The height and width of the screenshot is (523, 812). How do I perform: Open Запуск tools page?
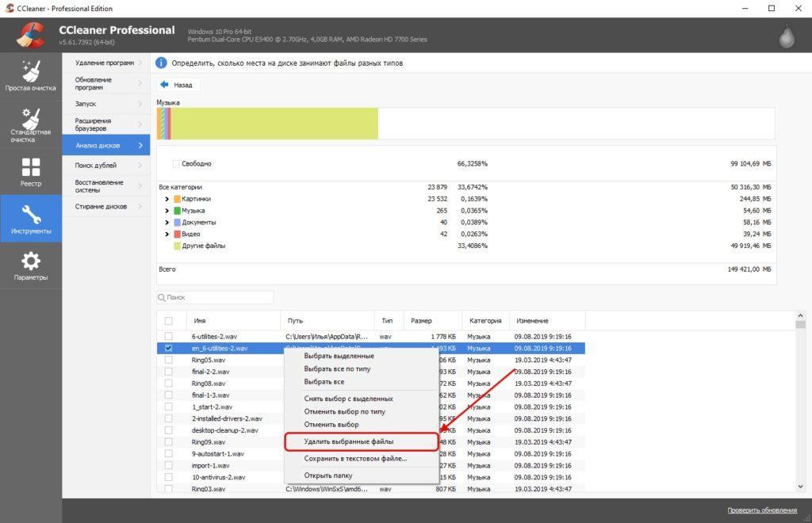(106, 104)
